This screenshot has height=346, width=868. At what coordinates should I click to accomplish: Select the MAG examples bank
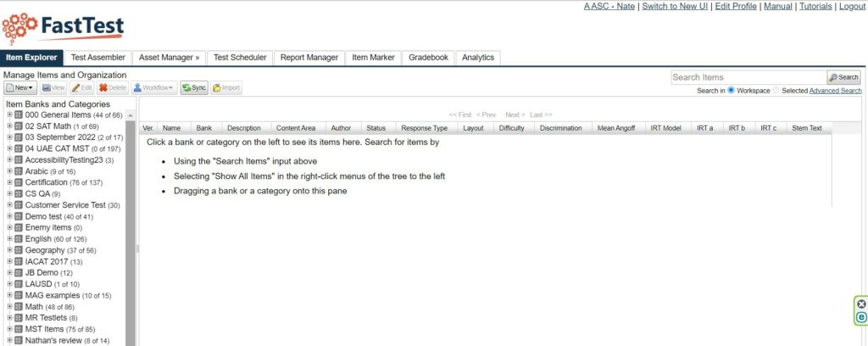tap(68, 296)
